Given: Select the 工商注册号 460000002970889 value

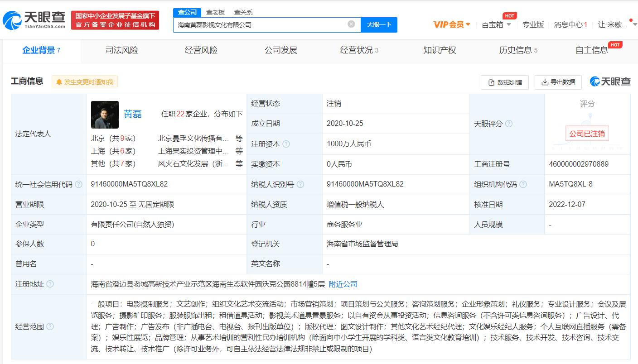Looking at the screenshot, I should click(579, 164).
